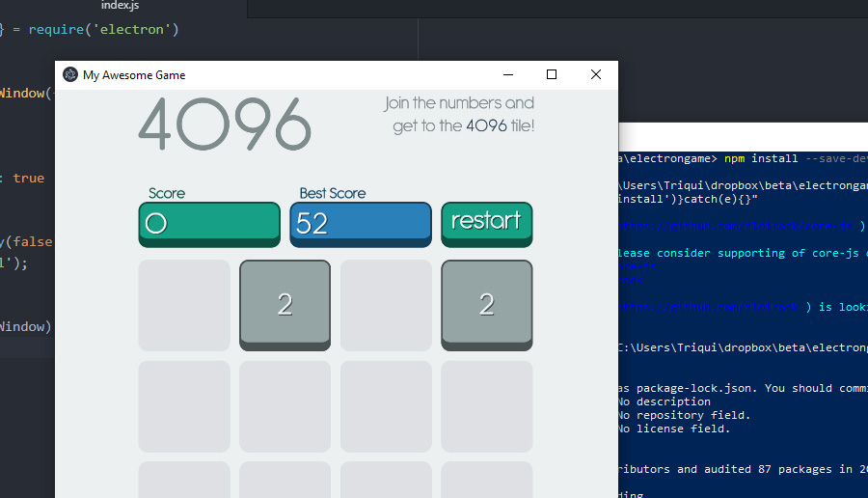Click the large 4096 game title

coord(225,124)
